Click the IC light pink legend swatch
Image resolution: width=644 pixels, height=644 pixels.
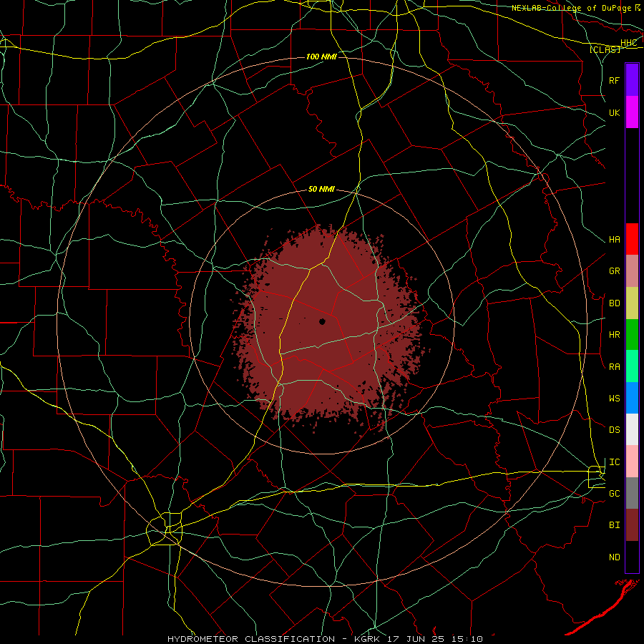coord(632,462)
